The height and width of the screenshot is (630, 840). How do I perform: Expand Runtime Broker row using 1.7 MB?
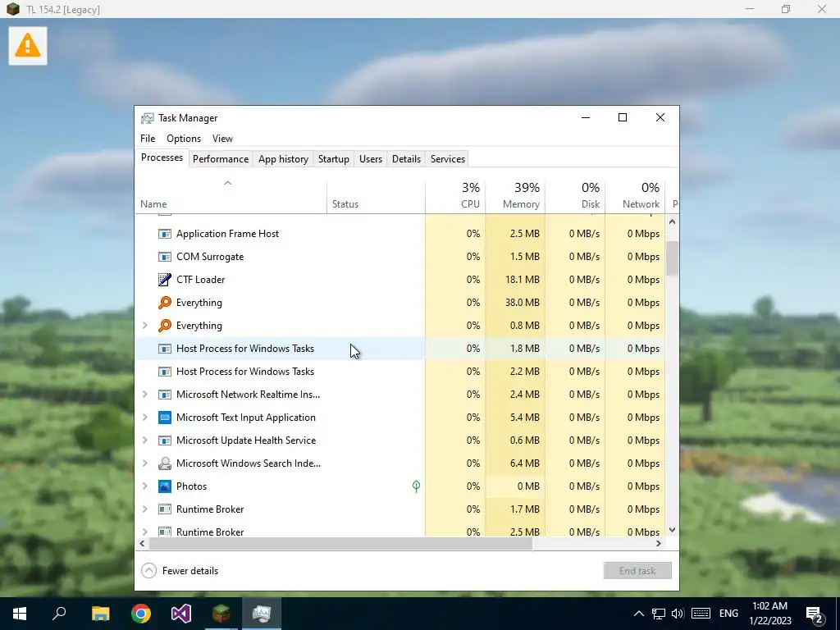coord(144,509)
